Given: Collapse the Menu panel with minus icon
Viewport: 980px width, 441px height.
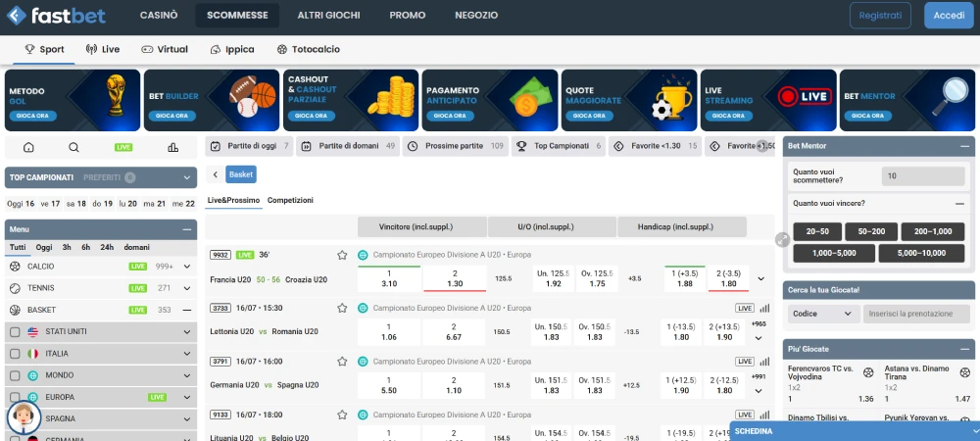Looking at the screenshot, I should [186, 229].
